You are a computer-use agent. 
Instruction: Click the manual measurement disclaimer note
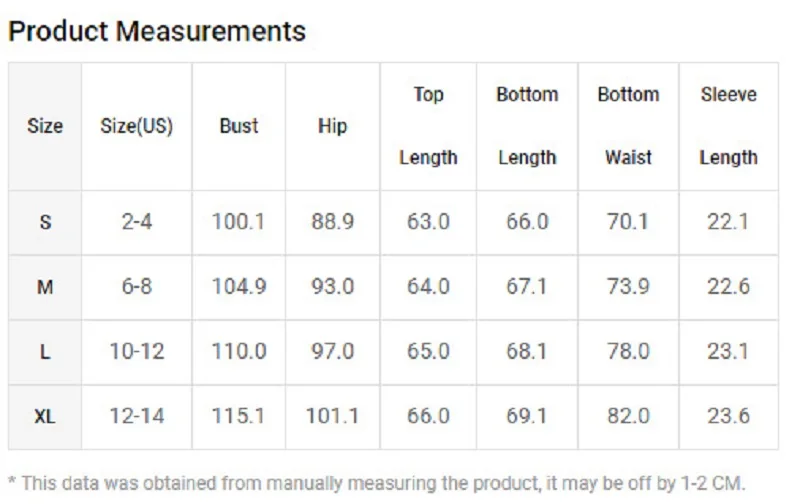click(x=377, y=483)
